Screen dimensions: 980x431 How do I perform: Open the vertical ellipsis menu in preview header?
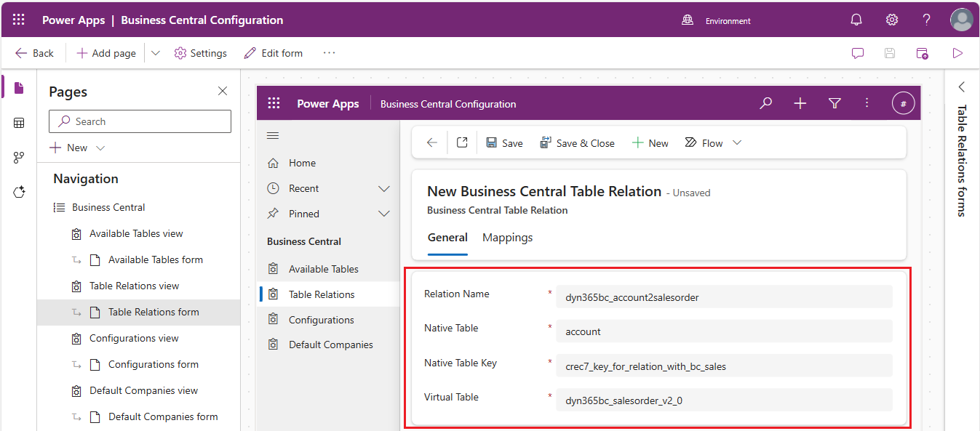click(x=867, y=103)
